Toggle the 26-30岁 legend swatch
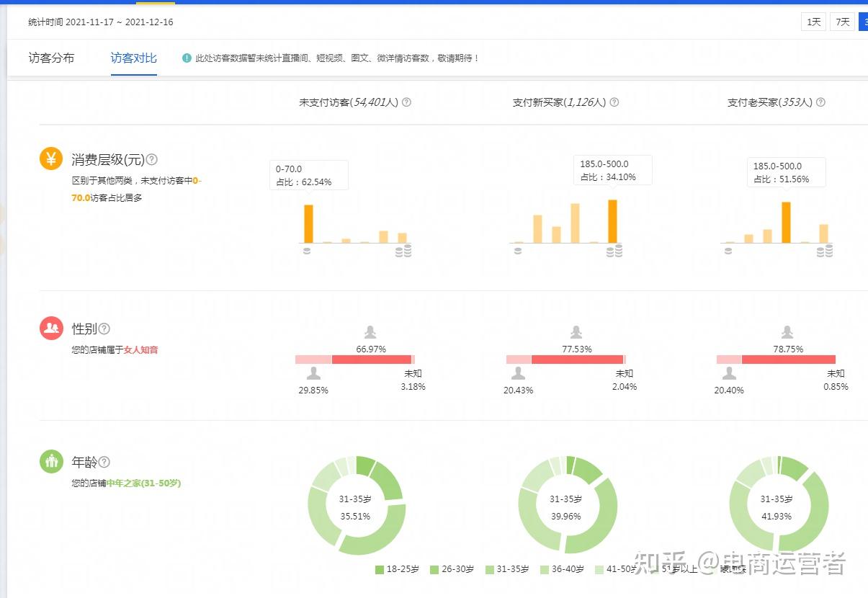 point(434,570)
